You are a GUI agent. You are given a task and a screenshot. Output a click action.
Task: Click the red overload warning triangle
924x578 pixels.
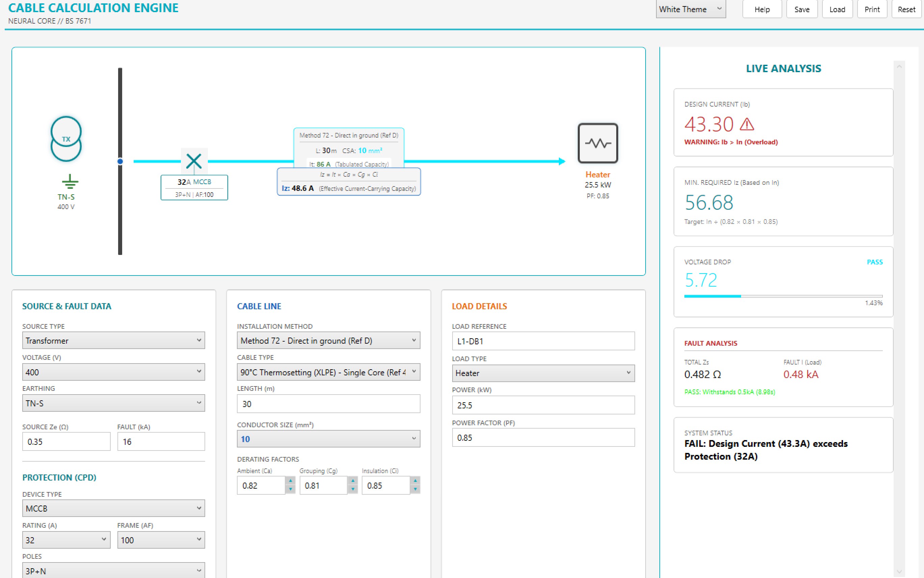click(746, 124)
